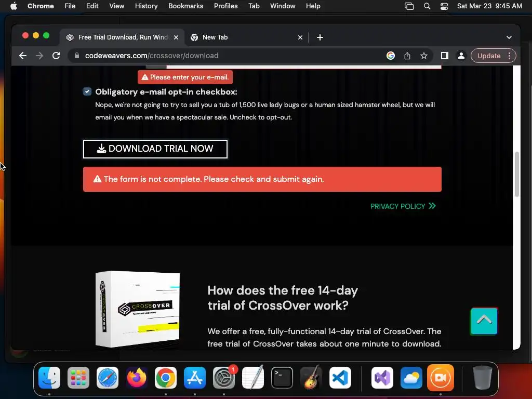This screenshot has height=399, width=532.
Task: Launch Safari from the Dock
Action: [x=108, y=378]
